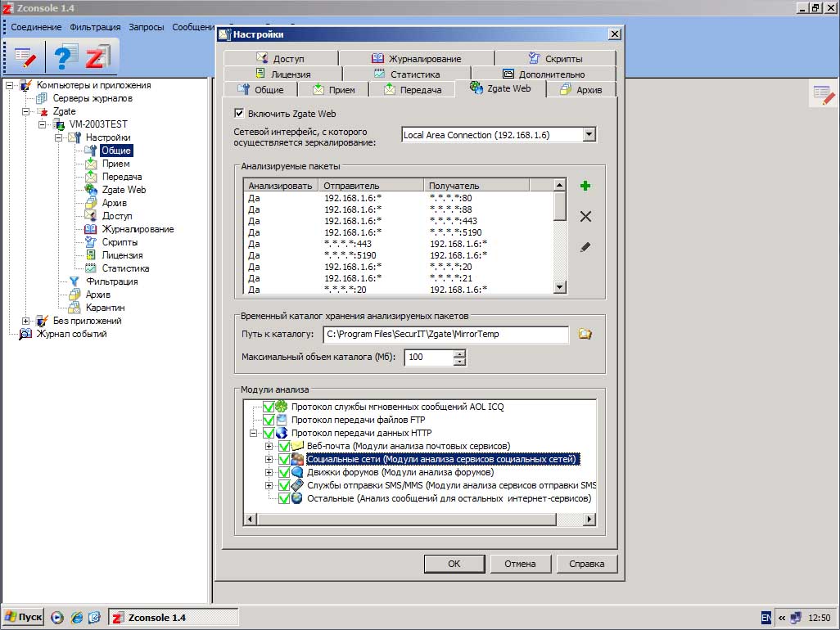Viewport: 840px width, 630px height.
Task: Select Карантин item in the left tree
Action: pos(105,308)
